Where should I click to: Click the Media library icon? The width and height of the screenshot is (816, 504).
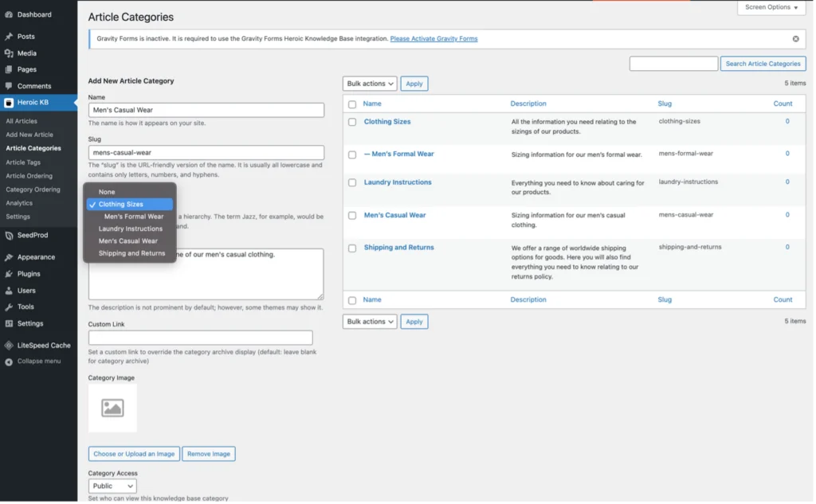[9, 53]
